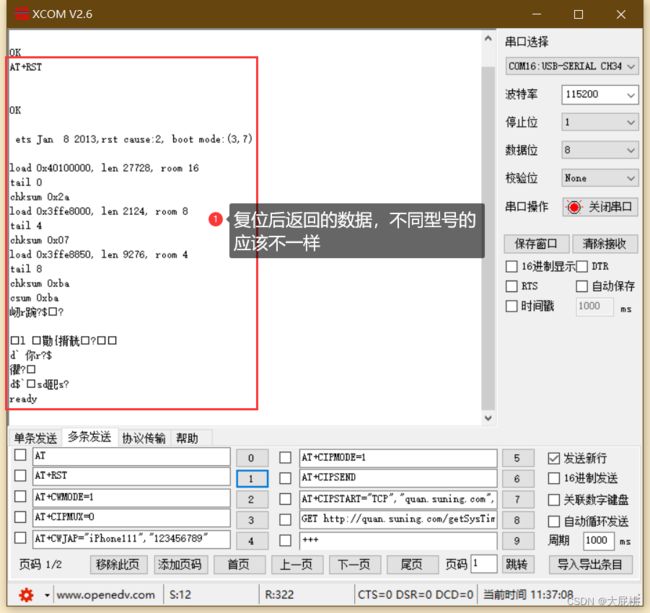The height and width of the screenshot is (613, 650).
Task: Send AT+RST with button 1
Action: pyautogui.click(x=252, y=479)
